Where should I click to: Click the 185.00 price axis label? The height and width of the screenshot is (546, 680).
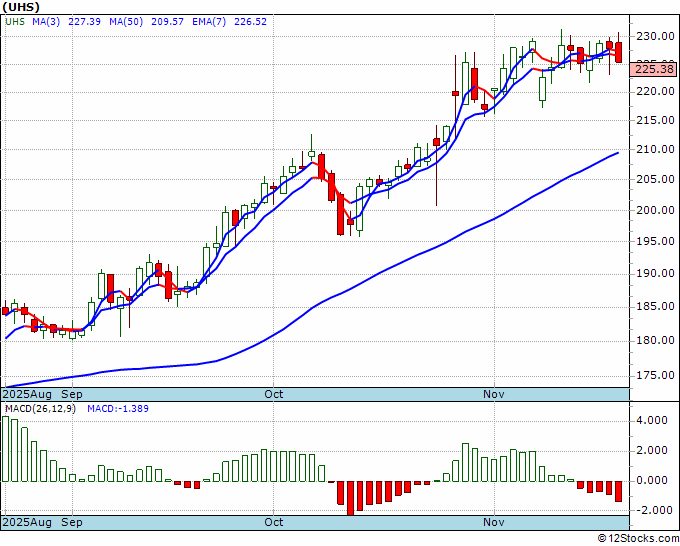[x=655, y=307]
